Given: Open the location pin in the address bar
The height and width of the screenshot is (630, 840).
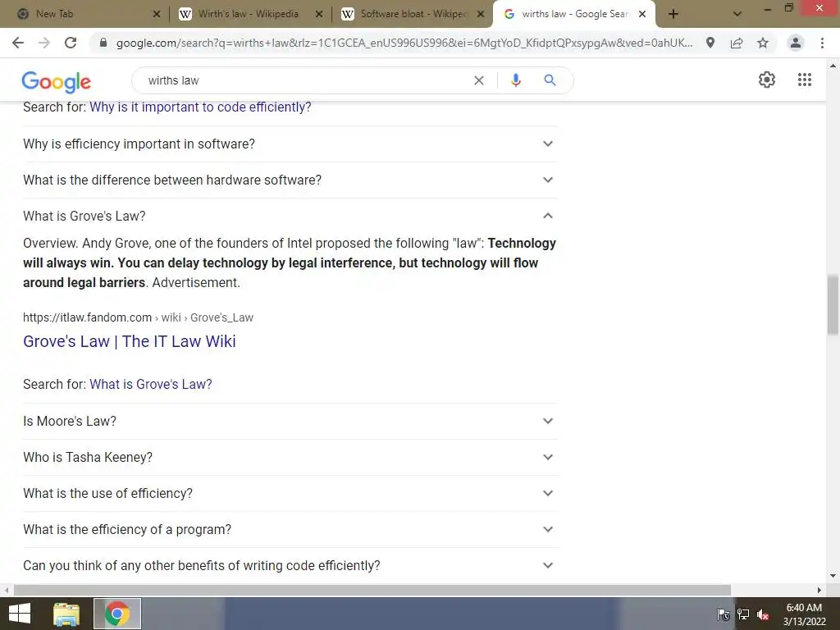Looking at the screenshot, I should click(x=710, y=43).
